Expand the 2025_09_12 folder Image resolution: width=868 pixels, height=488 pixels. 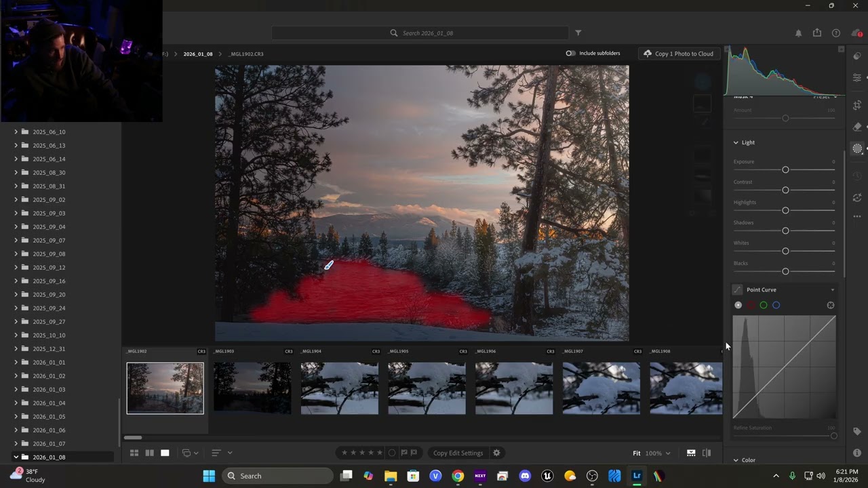point(16,267)
